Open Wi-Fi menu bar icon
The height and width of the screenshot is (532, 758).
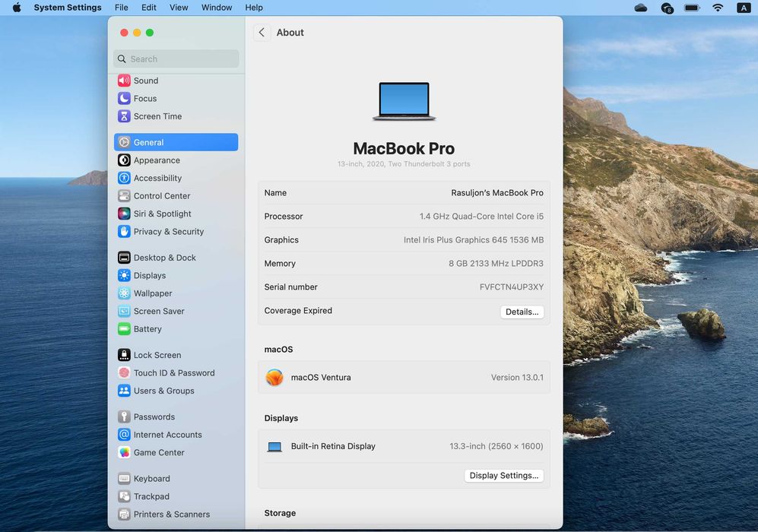(718, 8)
